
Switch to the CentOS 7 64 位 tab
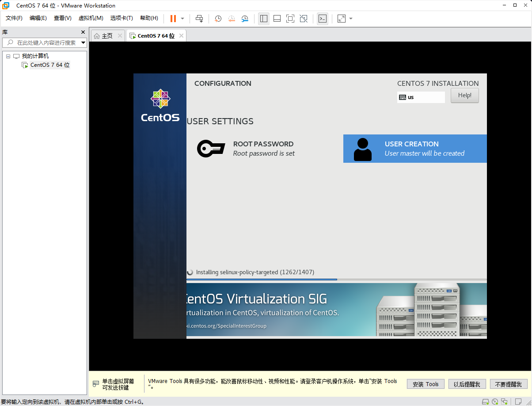tap(156, 36)
